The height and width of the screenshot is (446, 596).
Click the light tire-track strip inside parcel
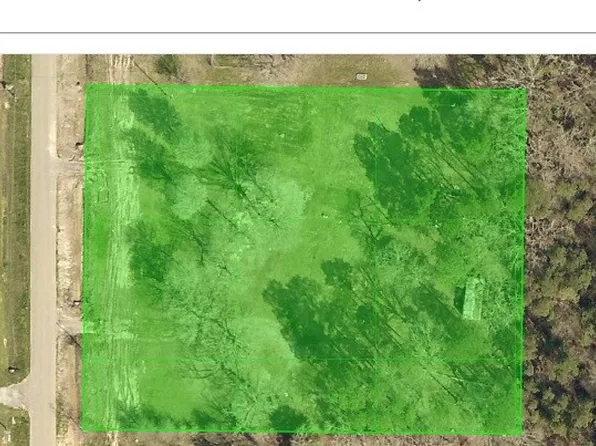[x=123, y=259]
